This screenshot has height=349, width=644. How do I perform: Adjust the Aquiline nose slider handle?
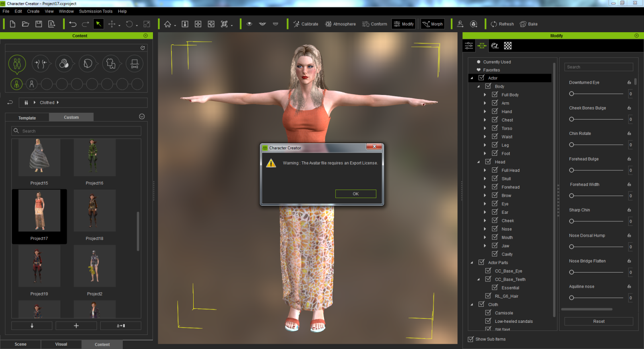coord(572,298)
